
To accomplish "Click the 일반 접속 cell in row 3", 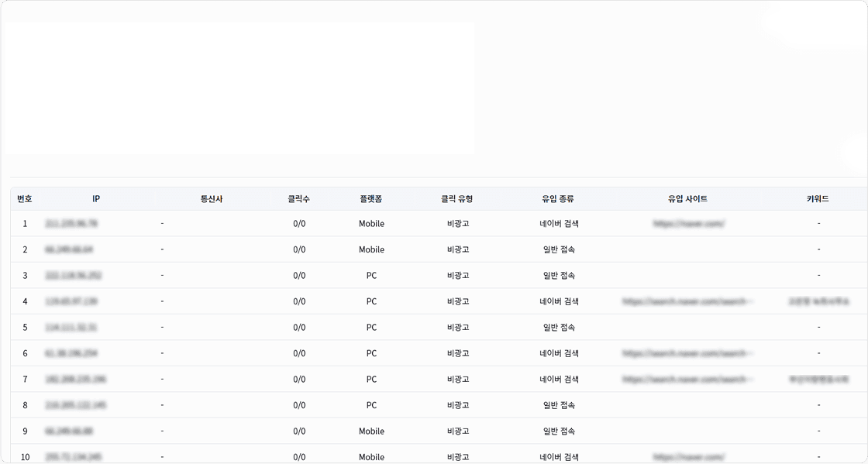I will [559, 276].
